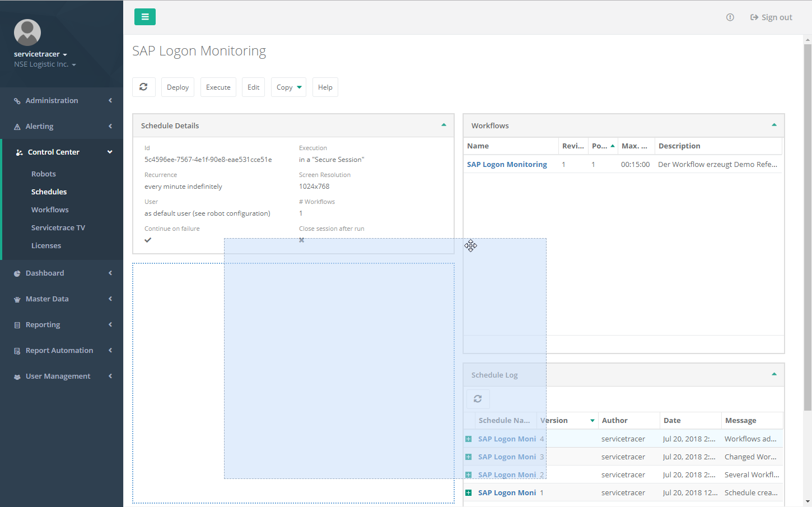Open Workflows in the sidebar
The image size is (812, 507).
(50, 210)
